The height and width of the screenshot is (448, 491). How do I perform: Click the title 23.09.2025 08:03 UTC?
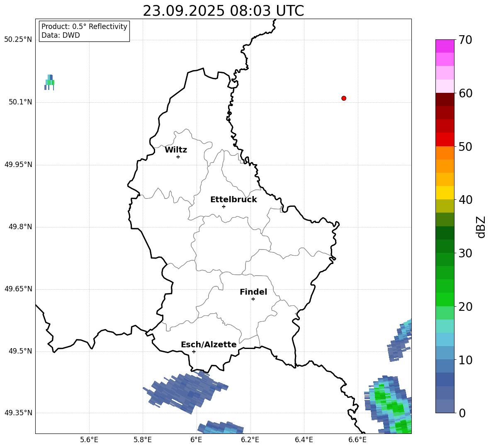click(223, 11)
